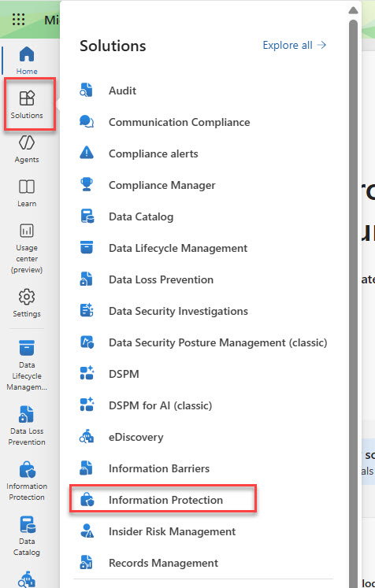Open Data Security Posture Management (classic) entry
Image resolution: width=375 pixels, height=588 pixels.
(x=218, y=342)
